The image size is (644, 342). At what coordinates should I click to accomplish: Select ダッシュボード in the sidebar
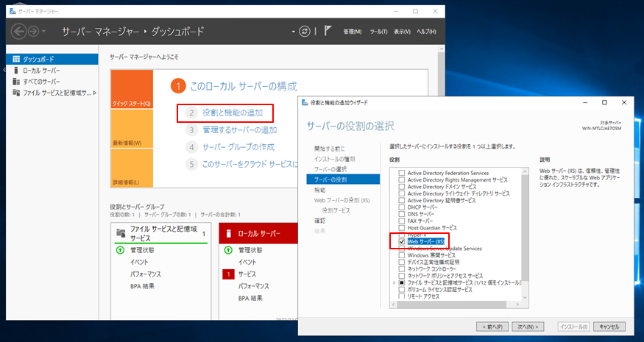pyautogui.click(x=52, y=59)
